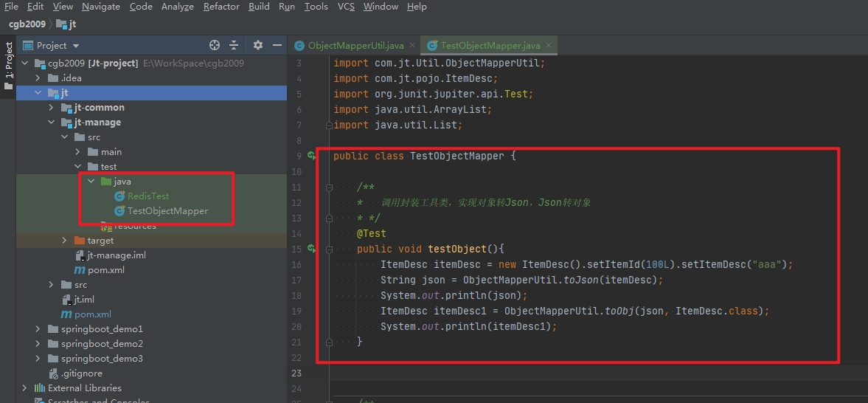Screen dimensions: 868x403
Task: Click the jt module icon in breadcrumb
Action: pos(61,24)
